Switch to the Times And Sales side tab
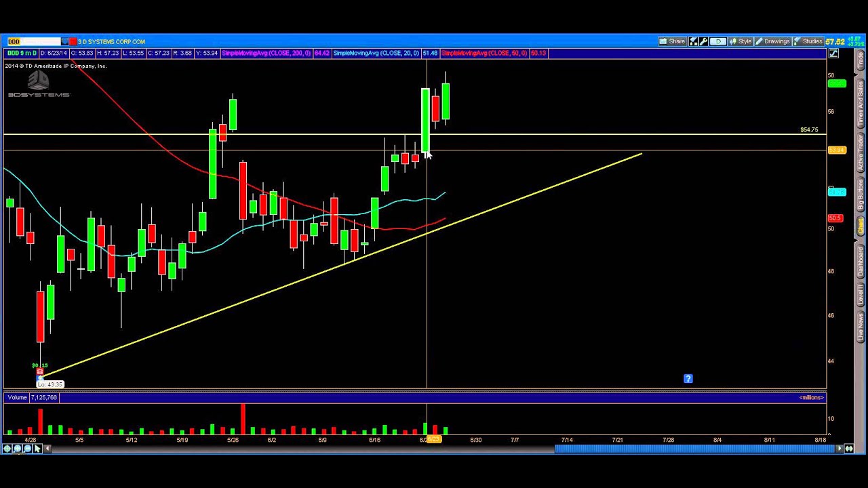868x488 pixels. (861, 104)
